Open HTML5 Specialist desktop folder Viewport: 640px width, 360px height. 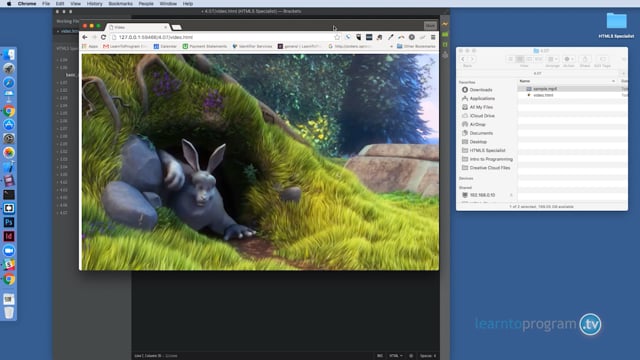coord(616,24)
